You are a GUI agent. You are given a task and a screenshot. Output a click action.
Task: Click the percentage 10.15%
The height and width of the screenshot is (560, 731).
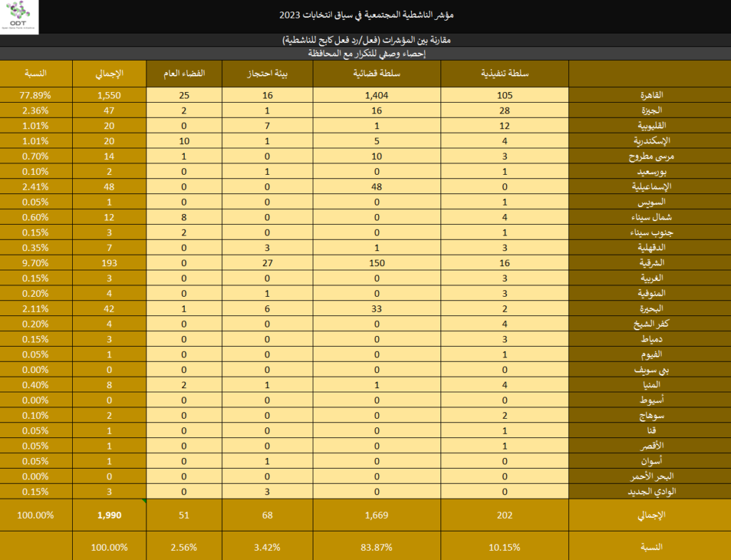[x=505, y=547]
